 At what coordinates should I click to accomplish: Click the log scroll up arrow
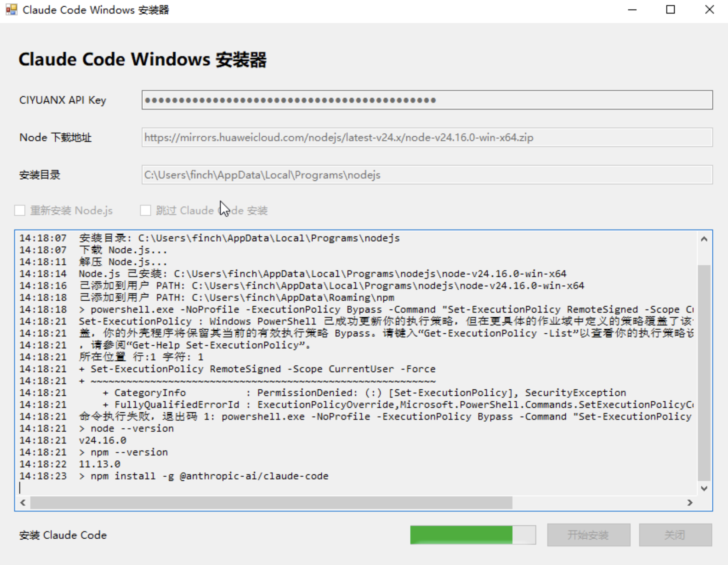[x=704, y=239]
